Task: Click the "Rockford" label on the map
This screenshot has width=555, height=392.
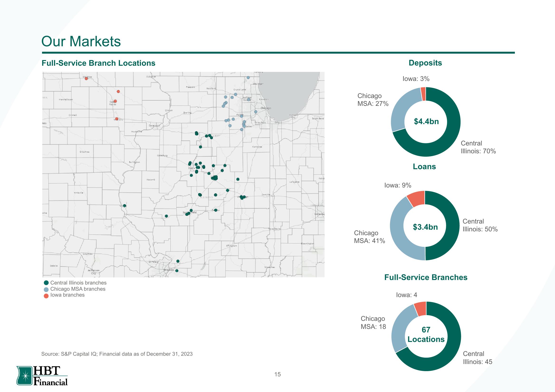Action: (x=211, y=89)
